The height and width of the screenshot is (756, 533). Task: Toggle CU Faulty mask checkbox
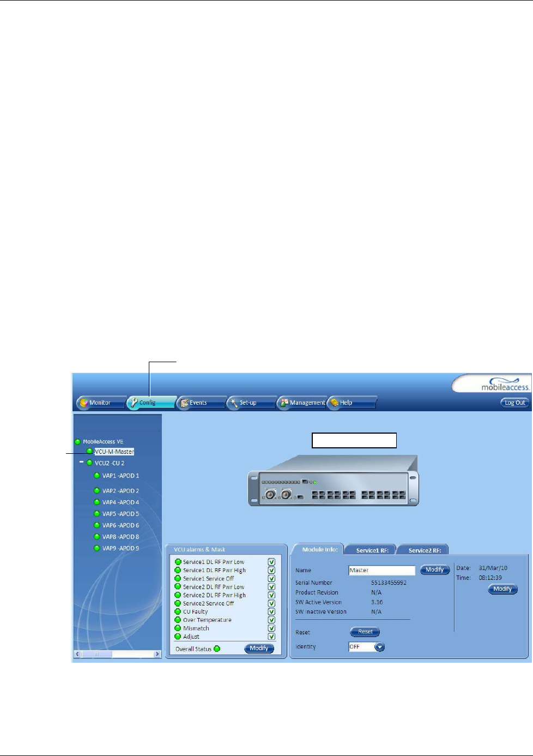271,612
